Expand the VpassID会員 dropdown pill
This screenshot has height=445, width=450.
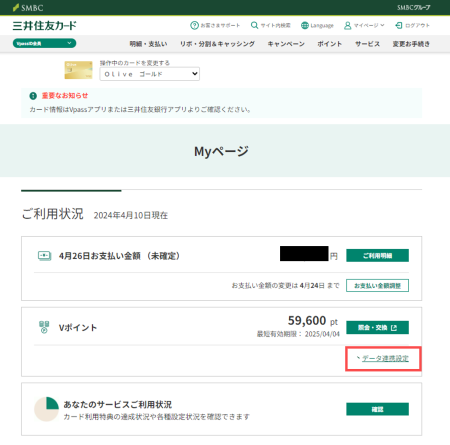click(44, 43)
